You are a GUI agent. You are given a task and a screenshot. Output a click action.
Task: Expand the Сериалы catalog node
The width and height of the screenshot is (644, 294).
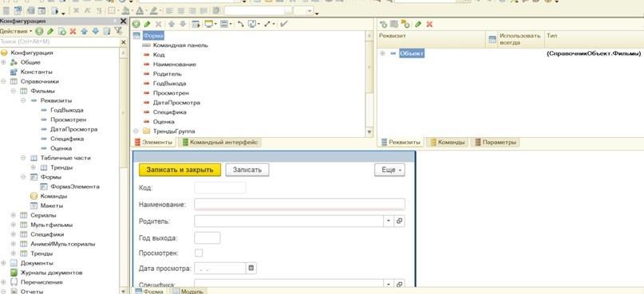point(13,215)
